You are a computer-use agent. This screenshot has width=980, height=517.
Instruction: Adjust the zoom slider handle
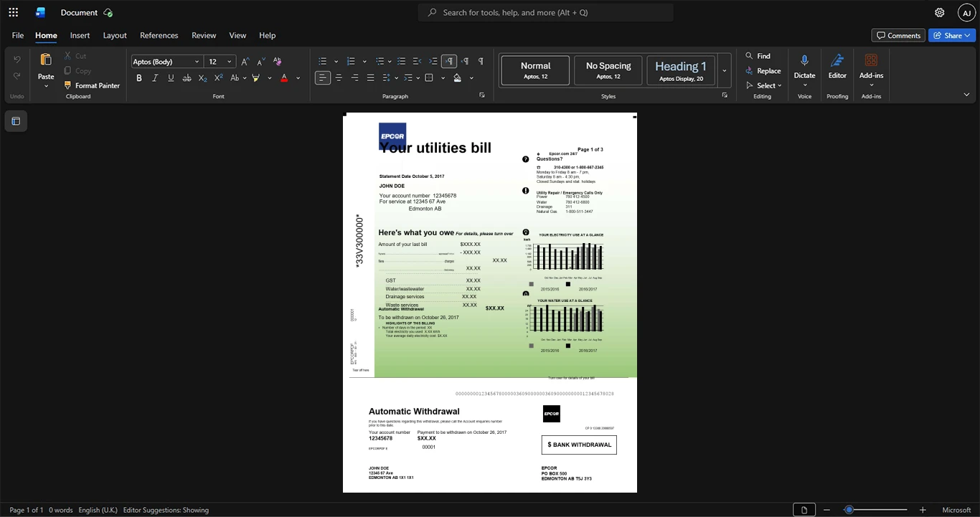point(849,510)
